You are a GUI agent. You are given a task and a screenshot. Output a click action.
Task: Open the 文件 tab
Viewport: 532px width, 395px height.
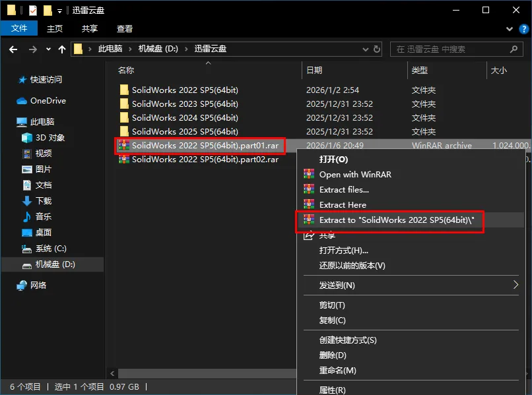coord(19,28)
